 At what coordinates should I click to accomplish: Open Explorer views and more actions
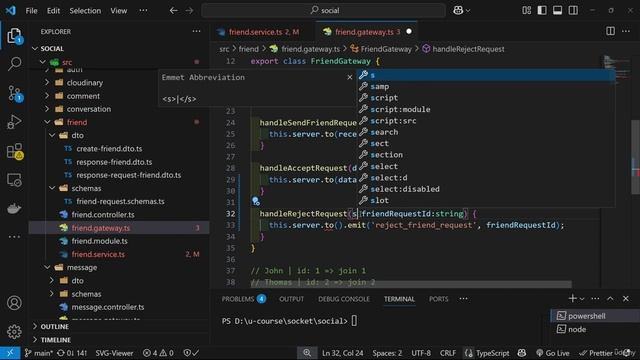pos(196,31)
